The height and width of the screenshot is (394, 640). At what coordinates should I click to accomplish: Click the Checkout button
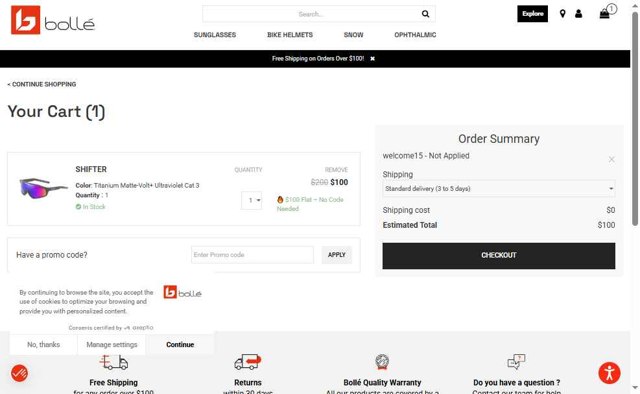(499, 256)
